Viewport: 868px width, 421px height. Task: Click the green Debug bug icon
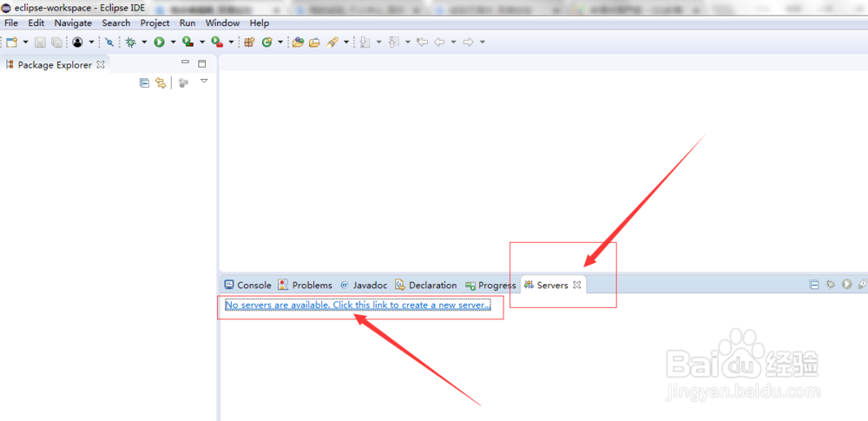pyautogui.click(x=131, y=42)
